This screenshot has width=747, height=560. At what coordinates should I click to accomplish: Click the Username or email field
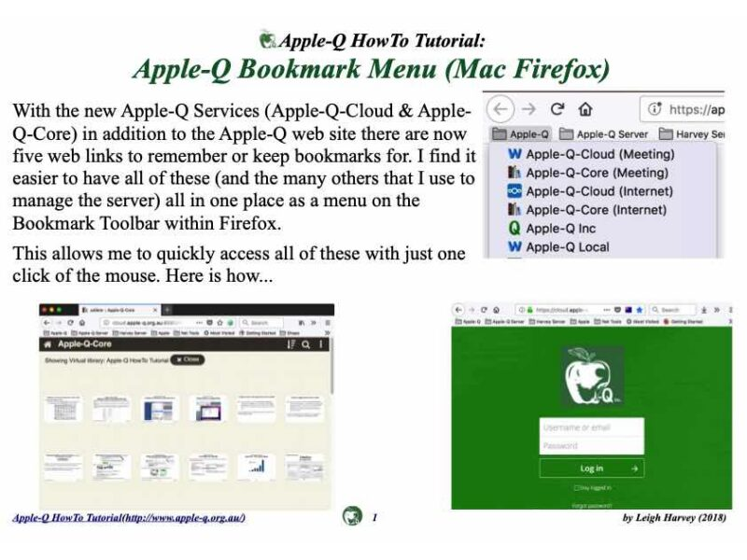tap(592, 427)
